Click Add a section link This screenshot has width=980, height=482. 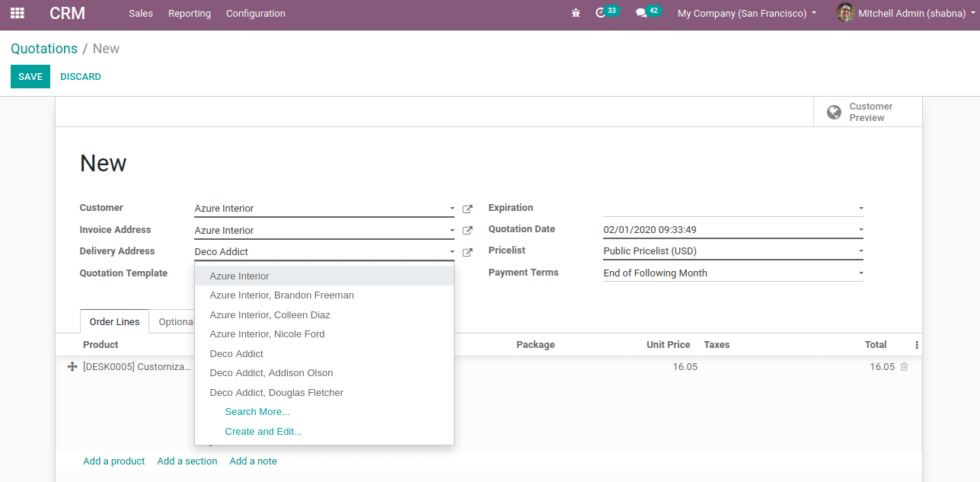pyautogui.click(x=187, y=461)
